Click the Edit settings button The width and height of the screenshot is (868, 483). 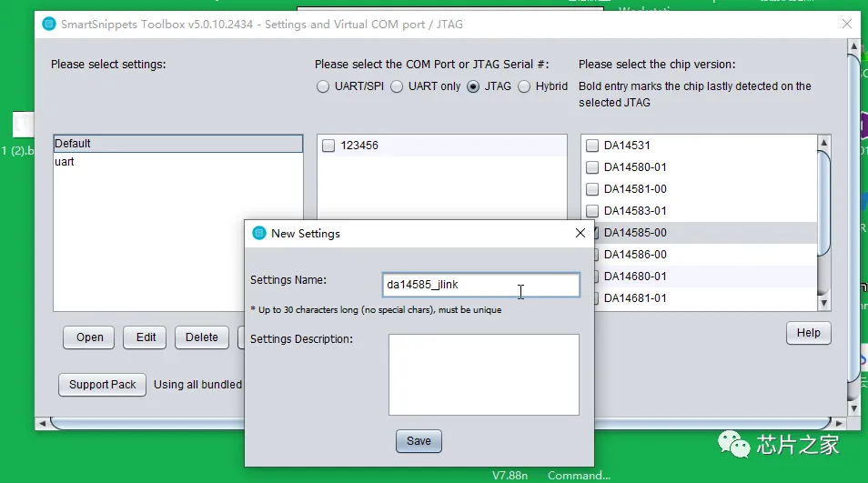(146, 337)
